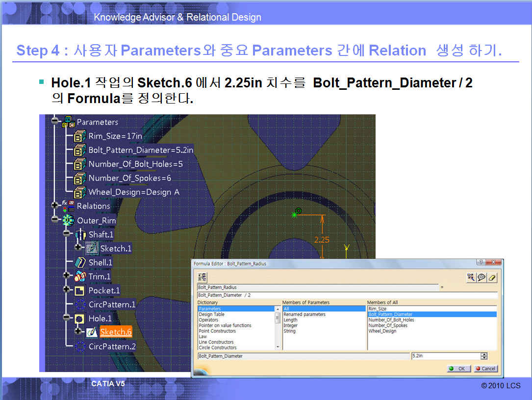The image size is (532, 400).
Task: Click the 5.2in value stepper arrows
Action: click(484, 356)
